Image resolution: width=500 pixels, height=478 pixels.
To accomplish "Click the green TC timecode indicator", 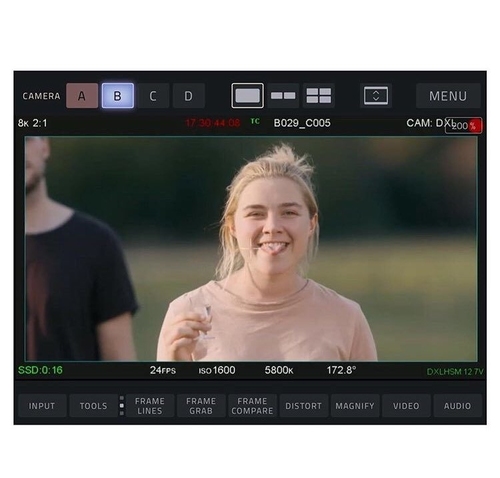I will pyautogui.click(x=255, y=121).
